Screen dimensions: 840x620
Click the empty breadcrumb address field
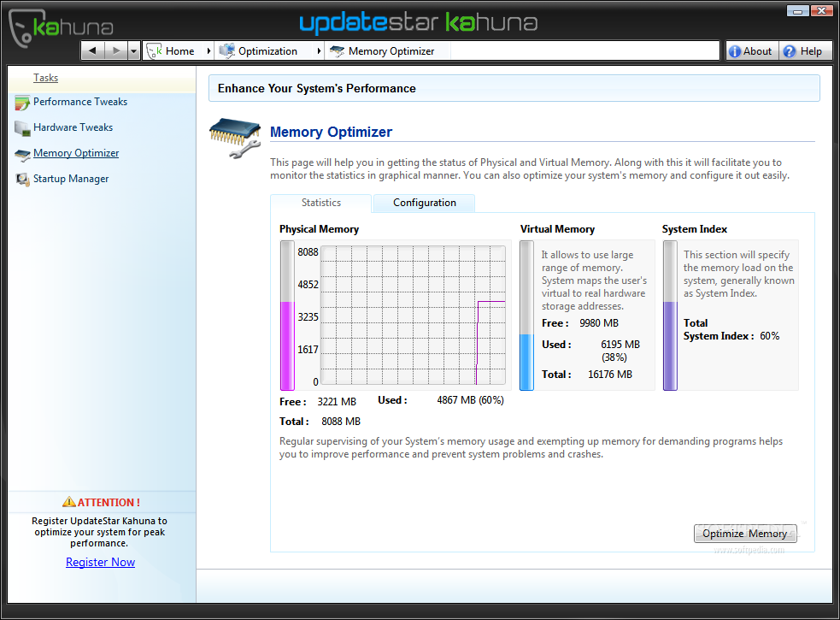coord(584,51)
